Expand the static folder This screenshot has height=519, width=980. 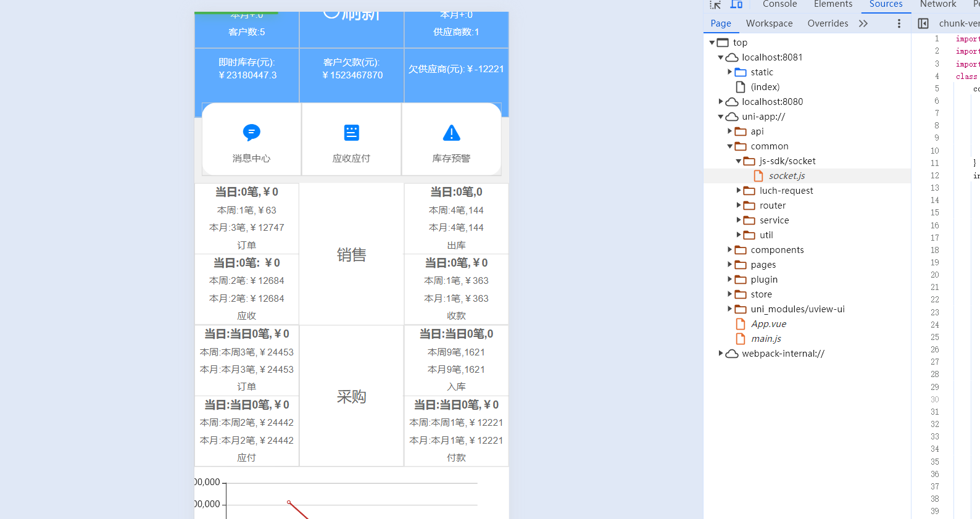pos(729,72)
